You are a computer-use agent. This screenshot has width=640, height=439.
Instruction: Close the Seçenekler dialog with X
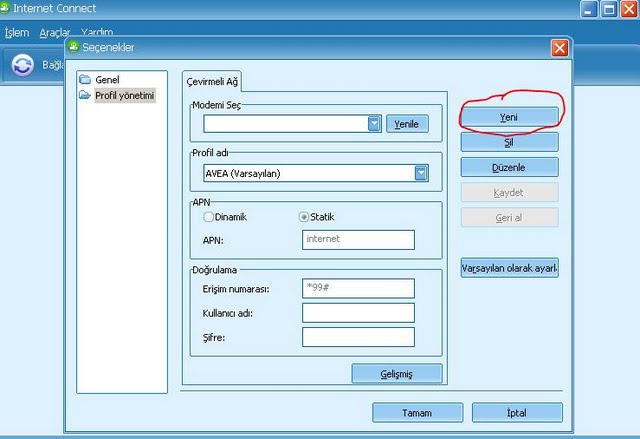559,48
